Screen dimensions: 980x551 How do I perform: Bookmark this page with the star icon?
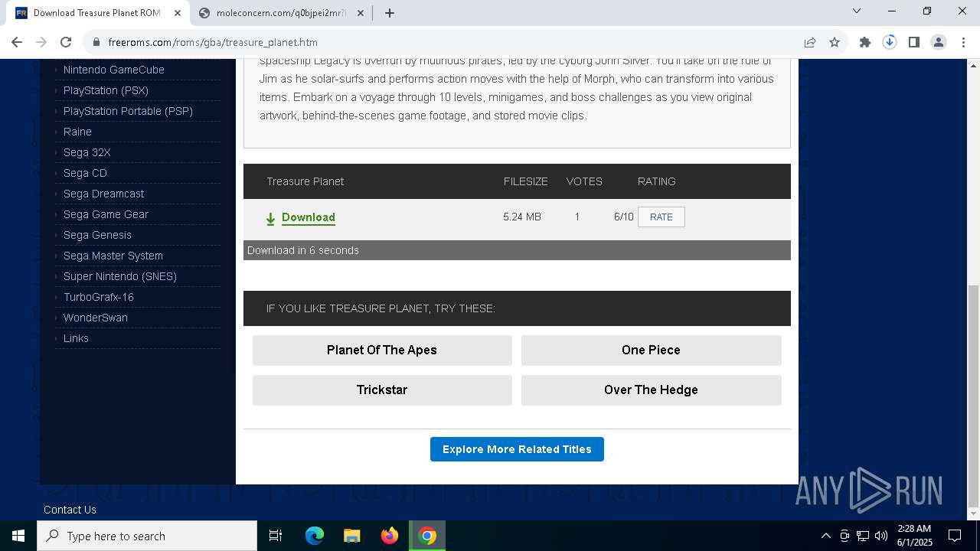coord(835,42)
